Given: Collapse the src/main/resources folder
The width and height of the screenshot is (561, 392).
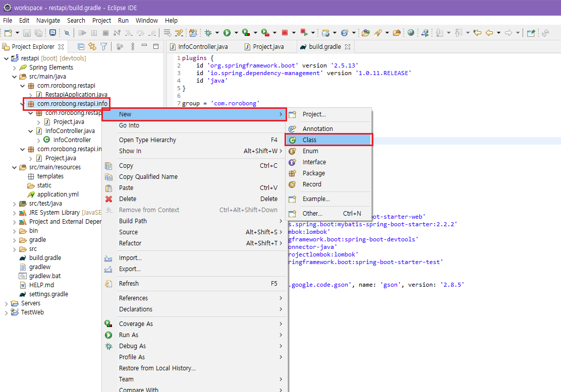Looking at the screenshot, I should (14, 167).
